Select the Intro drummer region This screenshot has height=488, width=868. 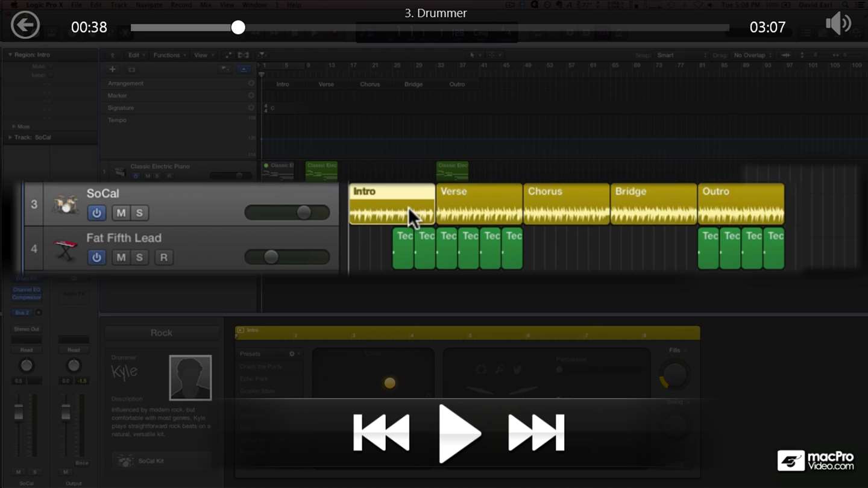392,204
